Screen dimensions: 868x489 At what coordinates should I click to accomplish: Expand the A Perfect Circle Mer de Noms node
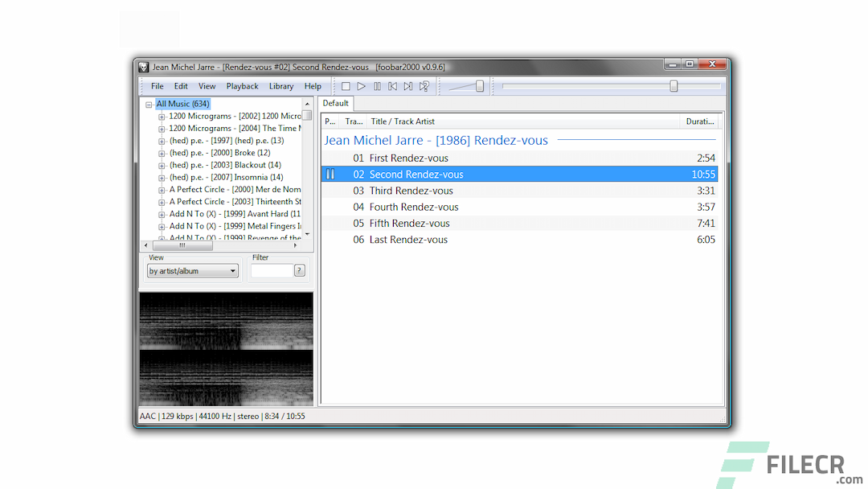162,189
